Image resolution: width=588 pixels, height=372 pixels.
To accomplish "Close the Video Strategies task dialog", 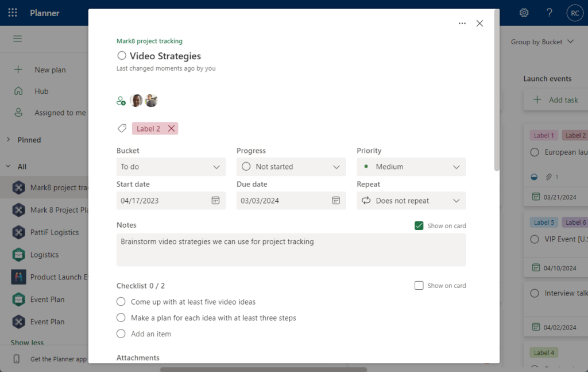I will 479,23.
